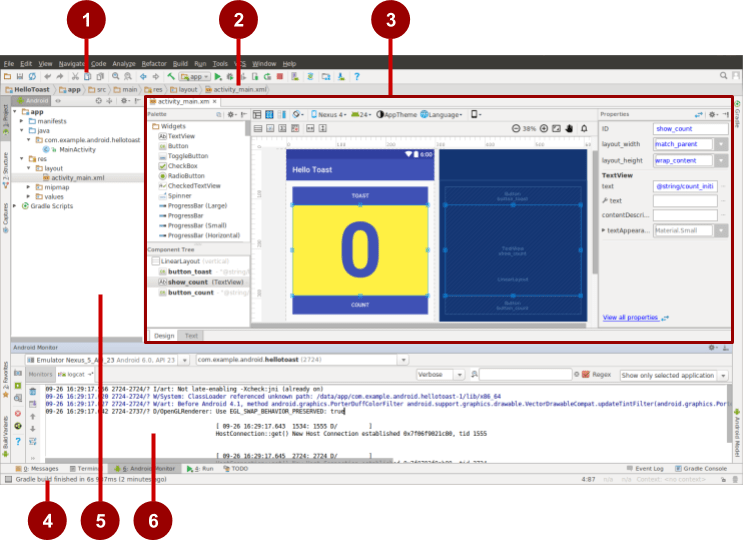Image resolution: width=745 pixels, height=540 pixels.
Task: Switch to the Text tab of the layout editor
Action: tap(191, 336)
